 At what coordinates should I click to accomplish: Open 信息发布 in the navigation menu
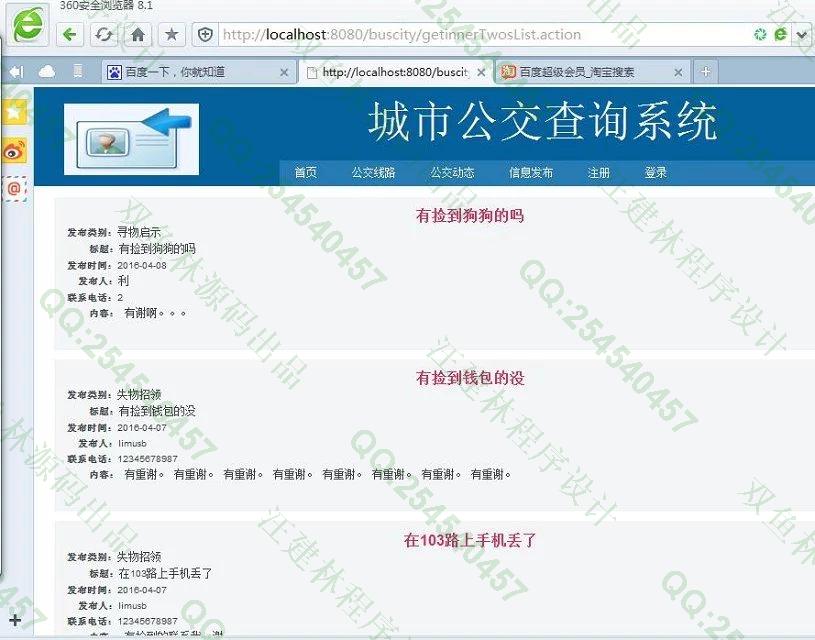[x=530, y=173]
